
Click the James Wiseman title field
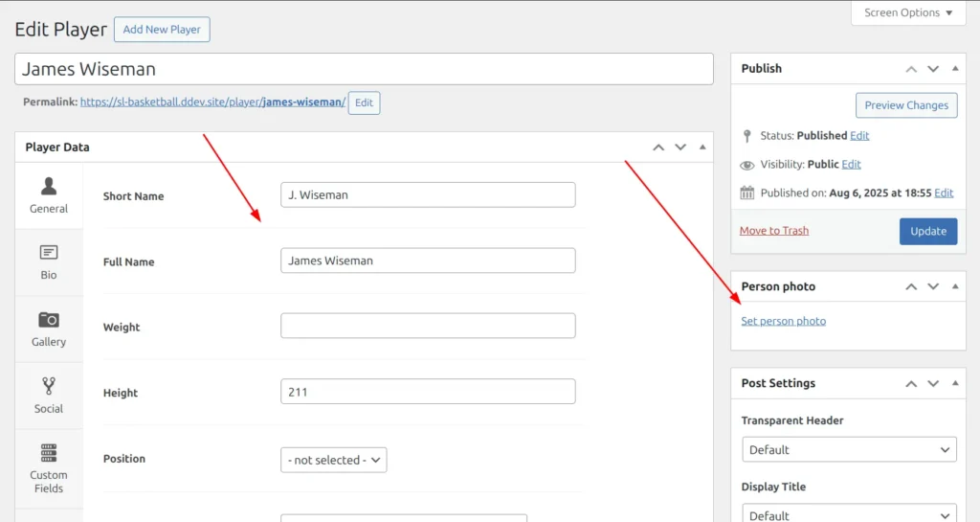[364, 69]
